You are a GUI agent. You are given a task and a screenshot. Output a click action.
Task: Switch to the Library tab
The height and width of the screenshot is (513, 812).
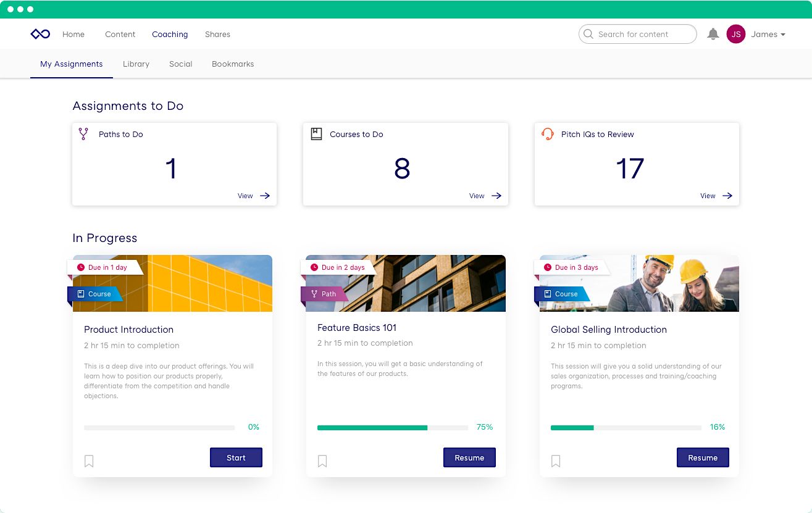point(136,64)
